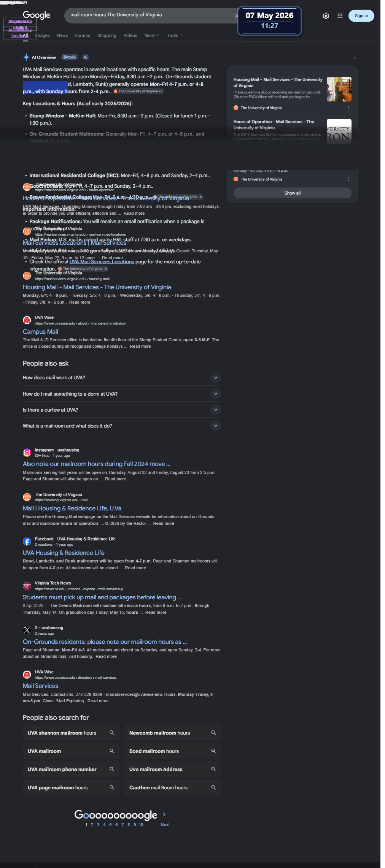Switch to the Videos tab

point(130,35)
